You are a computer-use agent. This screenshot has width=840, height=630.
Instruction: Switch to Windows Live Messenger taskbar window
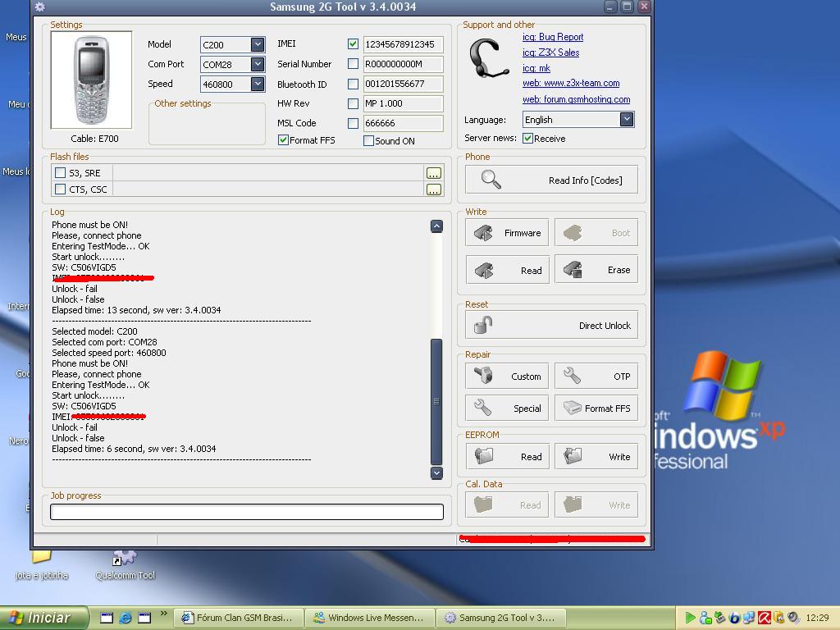(370, 618)
